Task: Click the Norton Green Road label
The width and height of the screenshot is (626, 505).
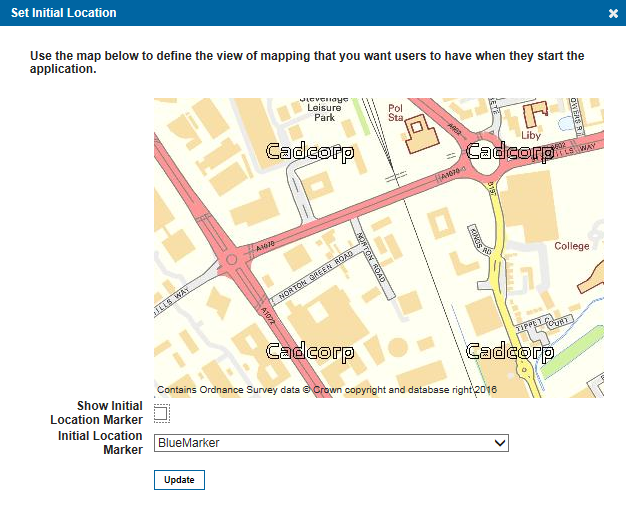Action: (x=316, y=275)
